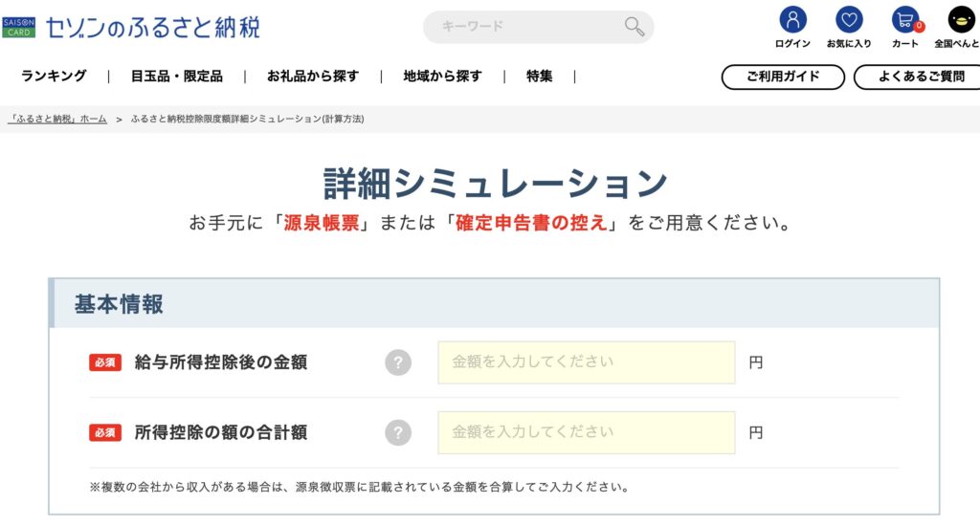Open the 目玉品・限定品 menu item

177,77
